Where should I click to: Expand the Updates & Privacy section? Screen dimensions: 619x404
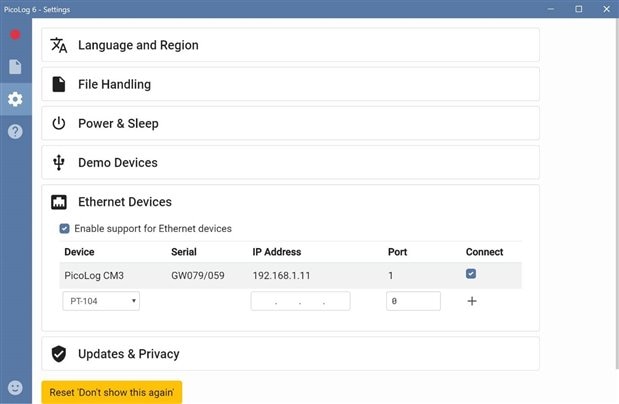290,354
